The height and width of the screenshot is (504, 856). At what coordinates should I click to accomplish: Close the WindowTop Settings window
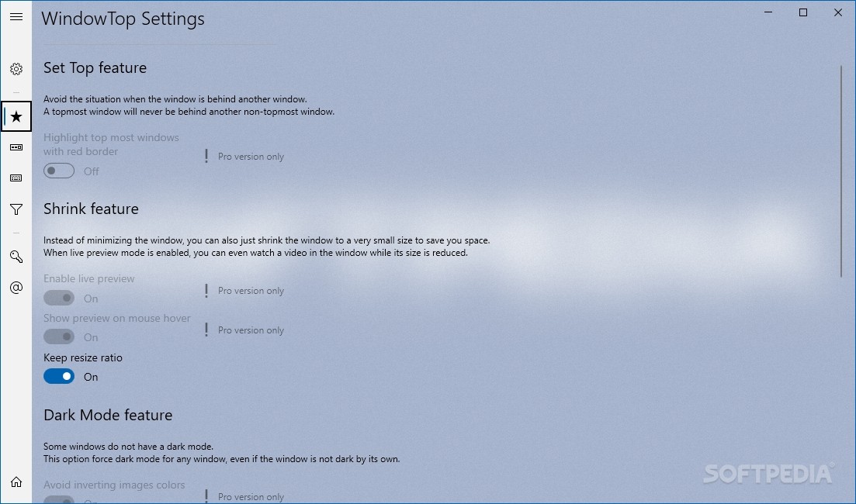(838, 12)
